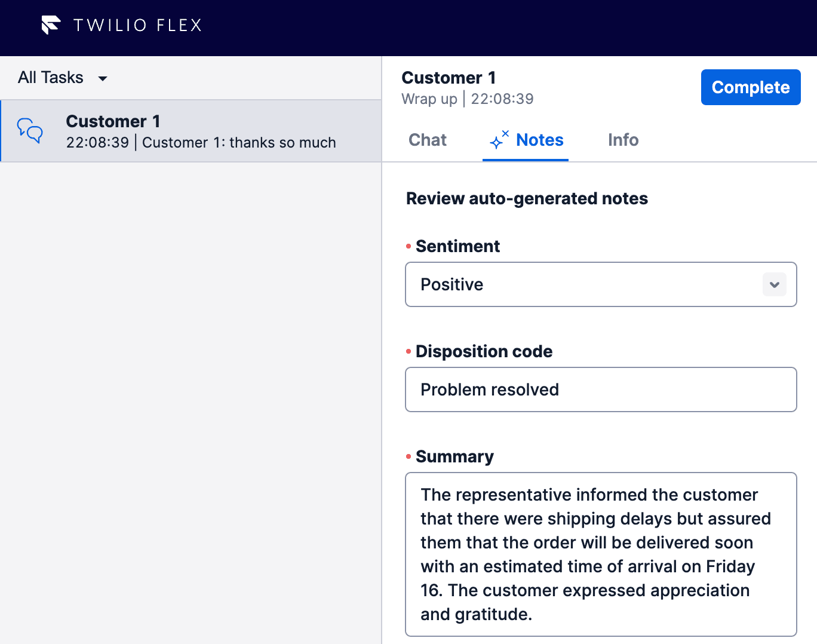Viewport: 817px width, 644px height.
Task: Open the Info tab
Action: point(623,140)
